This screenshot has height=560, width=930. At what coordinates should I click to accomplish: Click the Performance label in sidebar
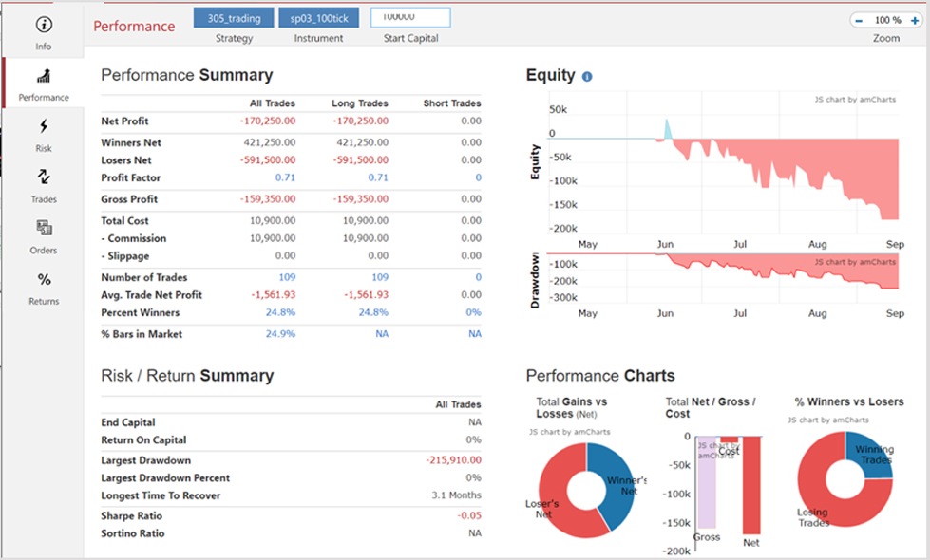click(x=44, y=97)
